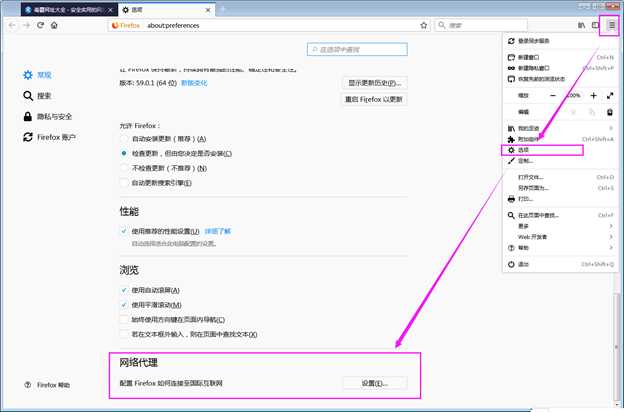624x412 pixels.
Task: Enter full screen from menu zoom row
Action: 610,96
